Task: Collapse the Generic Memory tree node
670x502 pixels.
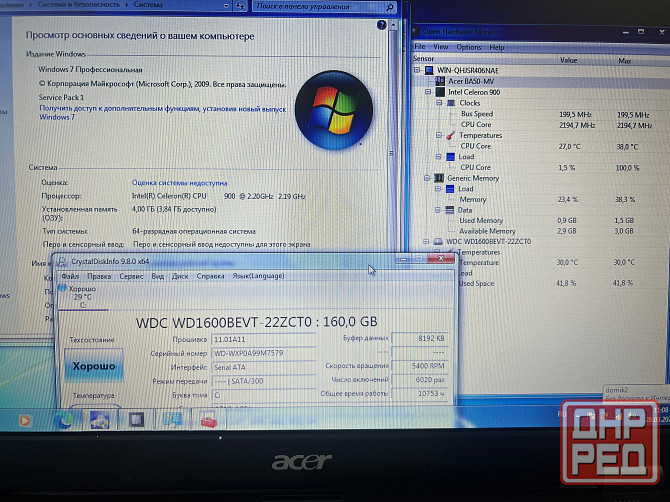Action: tap(427, 178)
